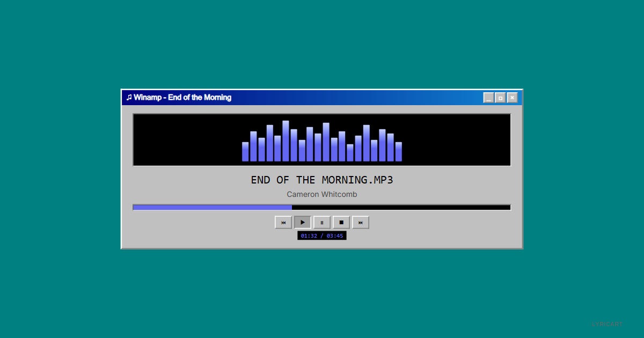Select the END OF THE MORNING.MP3 title text
Viewport: 644px width, 338px height.
point(321,180)
